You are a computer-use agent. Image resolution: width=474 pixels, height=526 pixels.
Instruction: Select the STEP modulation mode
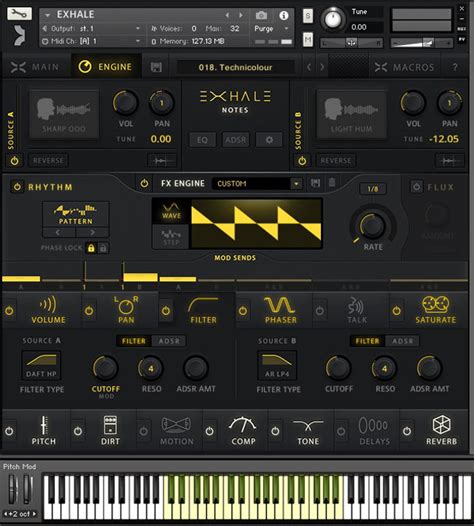click(x=171, y=237)
